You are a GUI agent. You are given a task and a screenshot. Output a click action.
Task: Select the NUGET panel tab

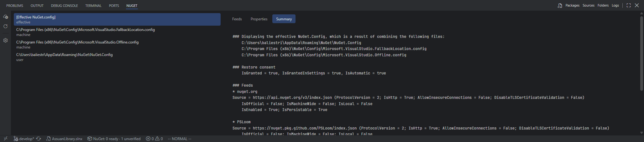pos(132,6)
